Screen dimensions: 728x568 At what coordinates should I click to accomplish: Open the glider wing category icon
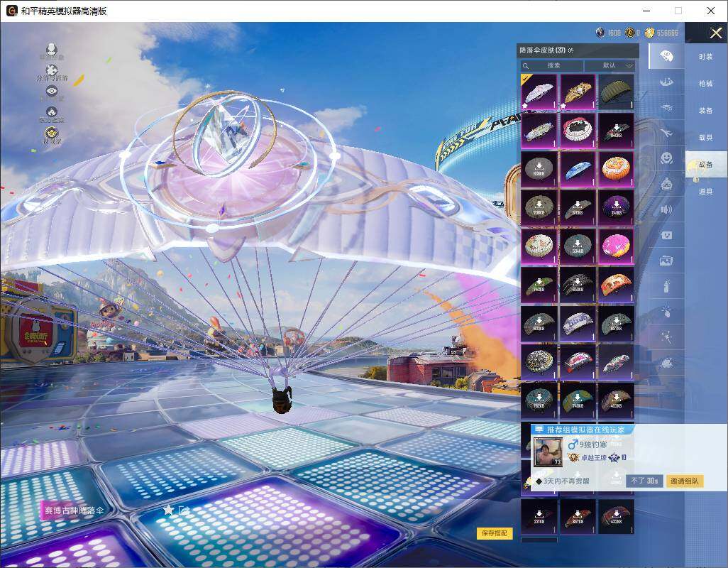click(x=666, y=82)
